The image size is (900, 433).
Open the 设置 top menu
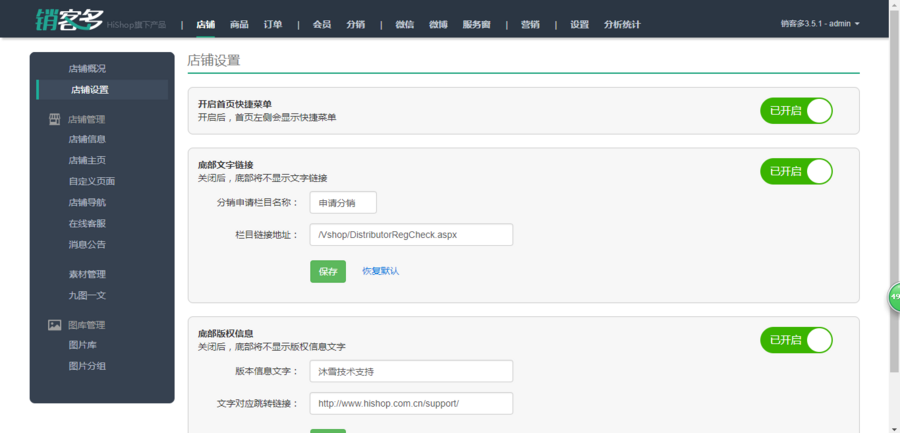click(x=580, y=25)
